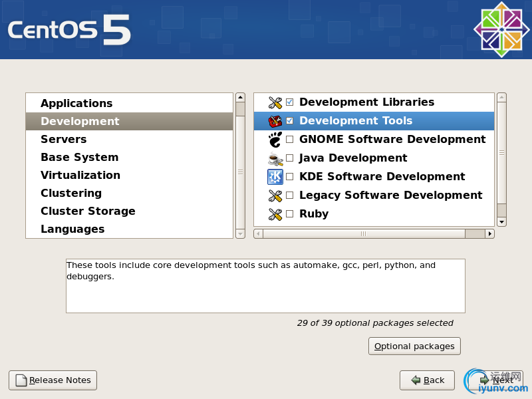Uncheck the Development Libraries checkbox
532x399 pixels.
[290, 102]
